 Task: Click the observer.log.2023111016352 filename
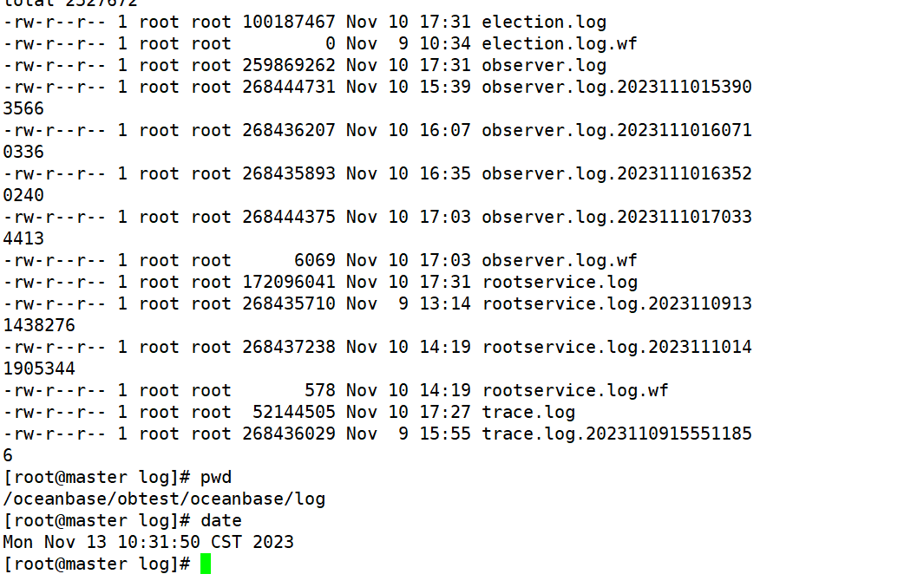616,173
